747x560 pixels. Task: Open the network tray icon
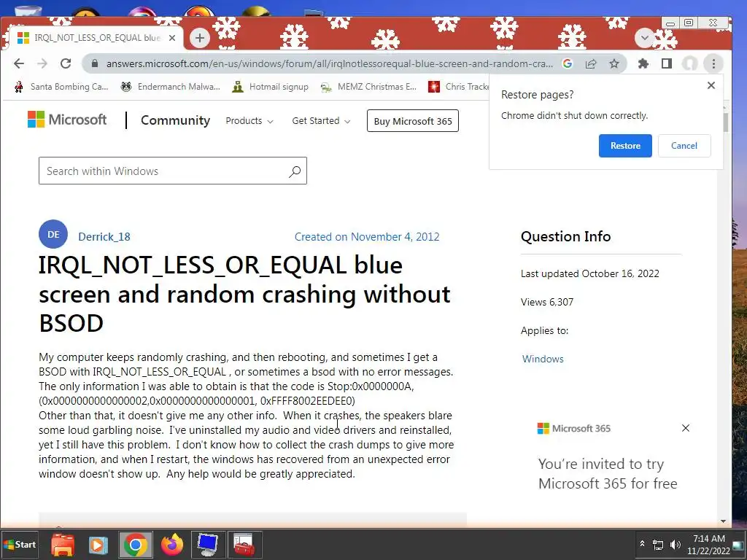pyautogui.click(x=658, y=545)
